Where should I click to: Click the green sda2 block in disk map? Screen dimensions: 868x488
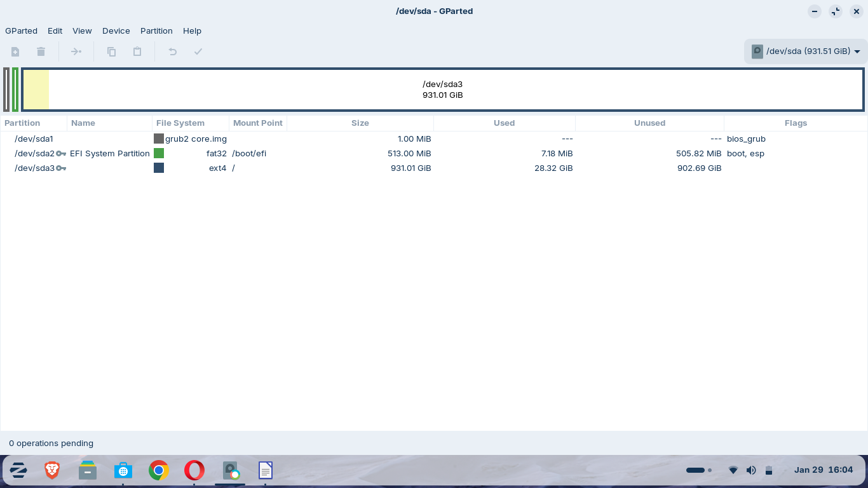15,90
